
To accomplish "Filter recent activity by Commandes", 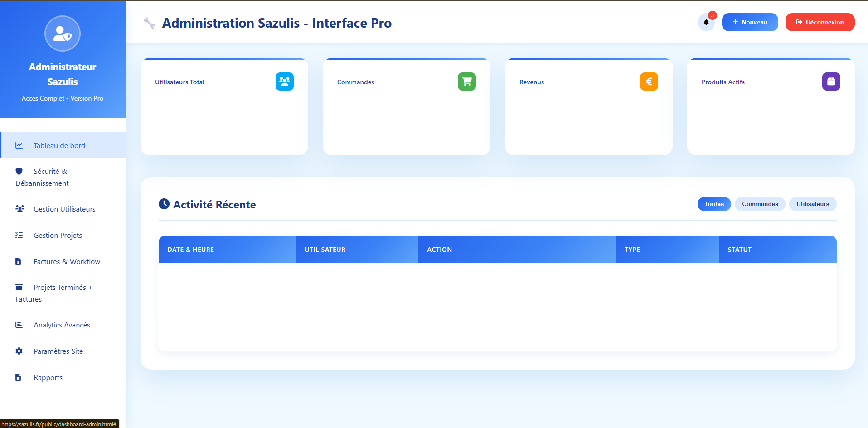I will point(760,204).
